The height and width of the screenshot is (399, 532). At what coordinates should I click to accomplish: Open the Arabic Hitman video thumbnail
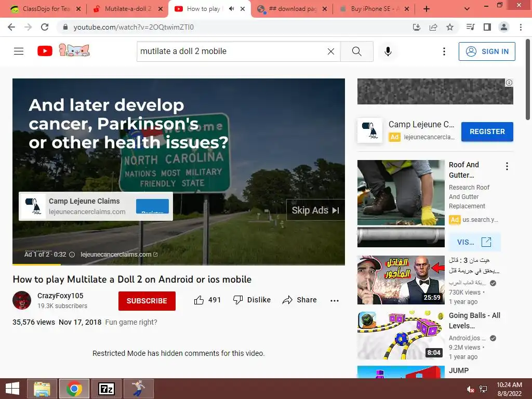point(401,280)
